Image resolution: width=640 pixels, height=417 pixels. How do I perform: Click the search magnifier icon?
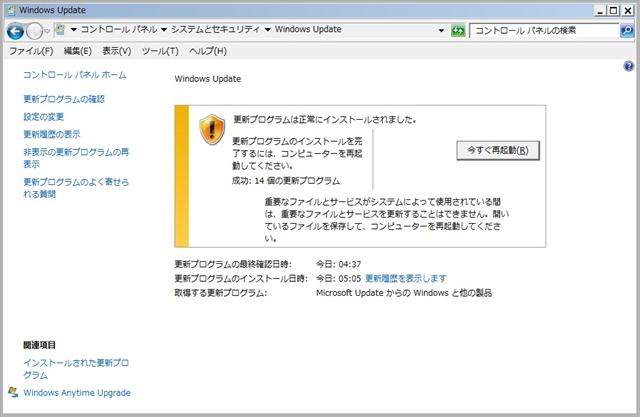pyautogui.click(x=627, y=31)
